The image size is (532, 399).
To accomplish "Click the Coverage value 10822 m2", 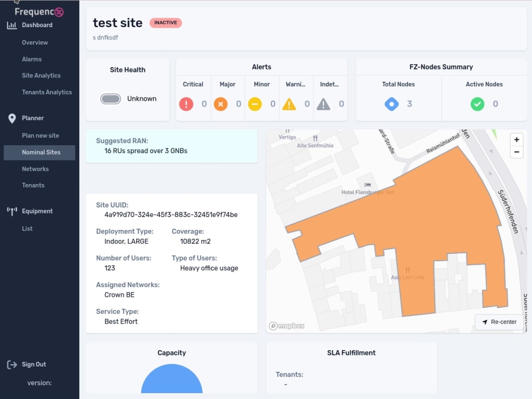I will tap(195, 242).
